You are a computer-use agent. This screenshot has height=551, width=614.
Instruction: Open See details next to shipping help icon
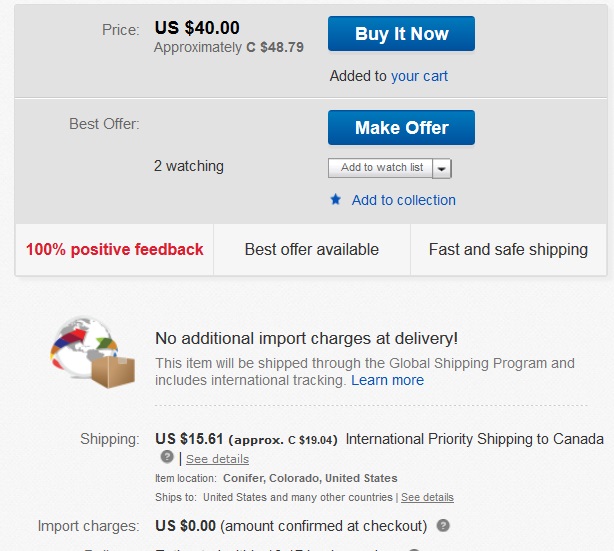point(217,459)
